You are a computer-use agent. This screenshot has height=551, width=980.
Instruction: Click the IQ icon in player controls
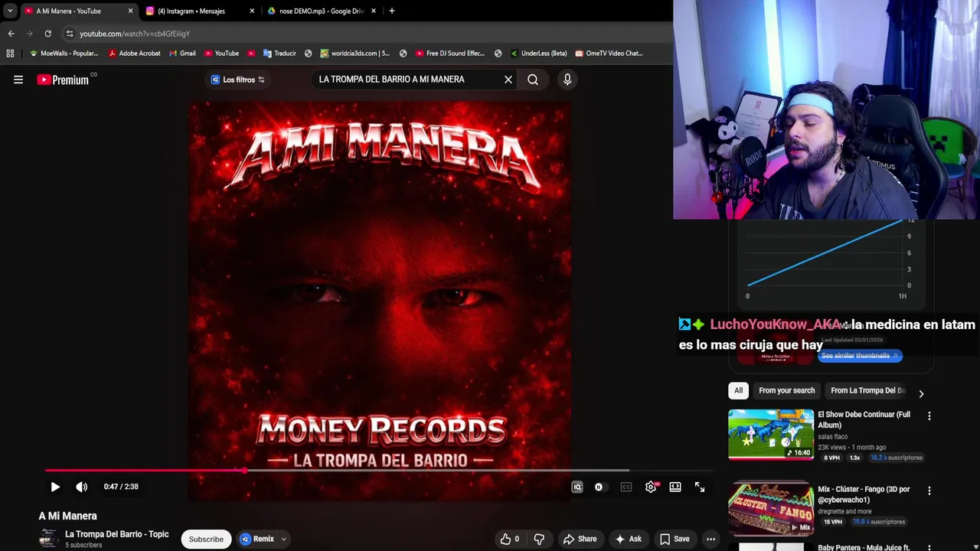pyautogui.click(x=577, y=487)
